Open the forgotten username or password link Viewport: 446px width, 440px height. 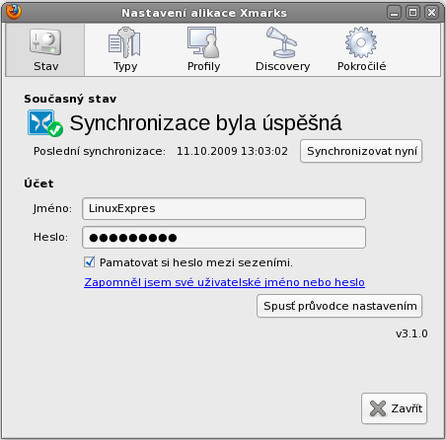point(224,282)
